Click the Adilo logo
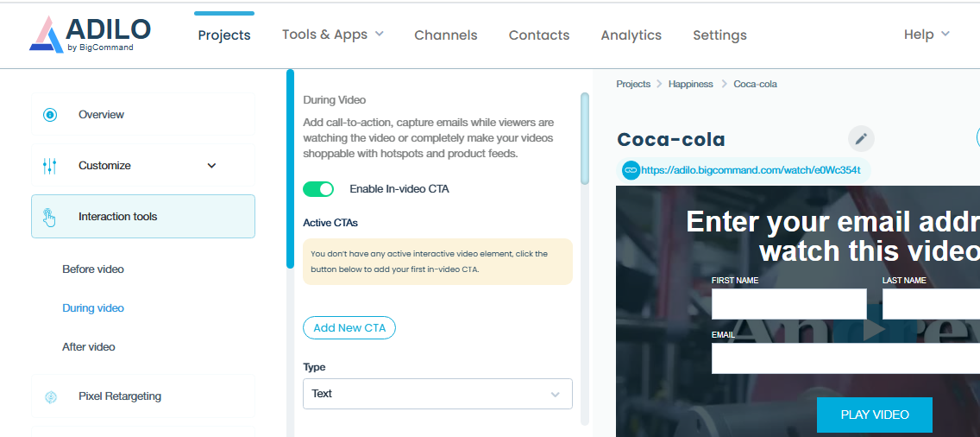 [x=90, y=35]
